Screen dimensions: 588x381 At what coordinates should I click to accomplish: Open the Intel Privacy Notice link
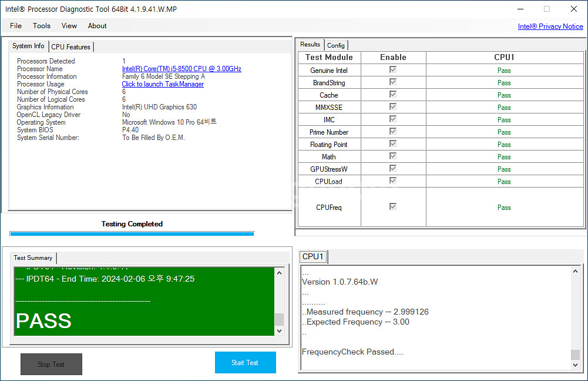pos(550,26)
